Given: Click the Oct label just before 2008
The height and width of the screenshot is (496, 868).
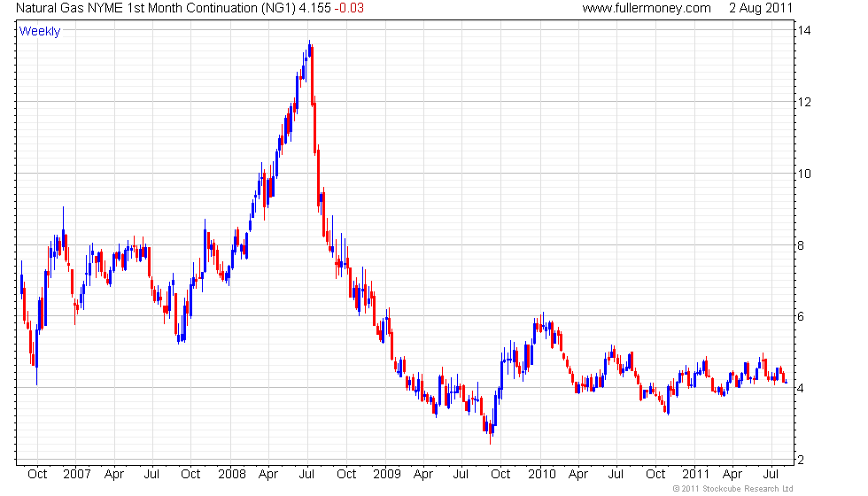Looking at the screenshot, I should point(190,475).
